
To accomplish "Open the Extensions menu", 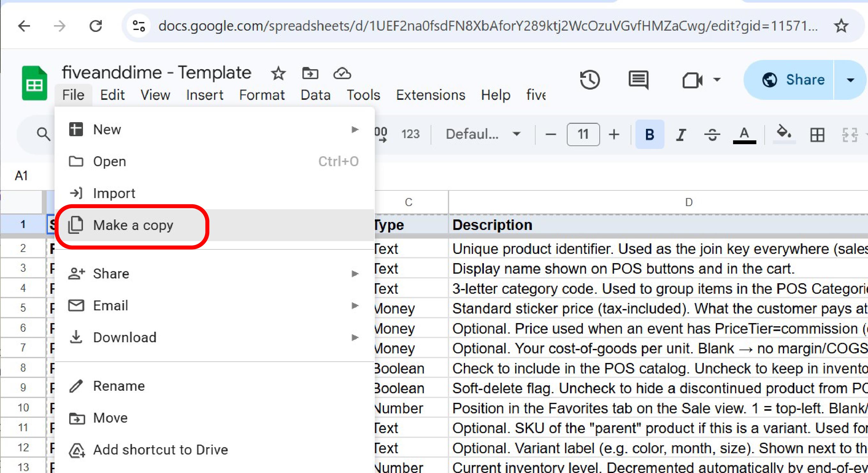I will coord(431,95).
